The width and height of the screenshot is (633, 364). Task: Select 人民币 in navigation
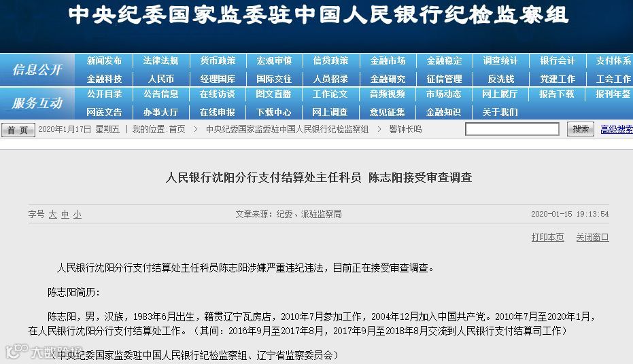coord(160,79)
